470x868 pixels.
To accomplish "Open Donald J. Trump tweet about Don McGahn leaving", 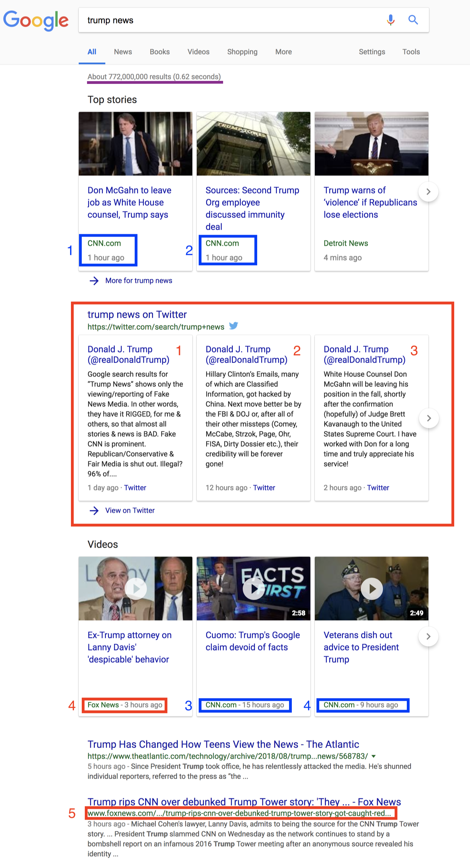I will pos(364,355).
